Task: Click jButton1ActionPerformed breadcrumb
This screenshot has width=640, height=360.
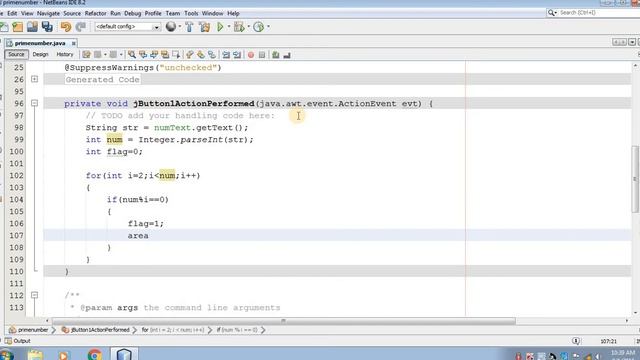Action: [96, 330]
